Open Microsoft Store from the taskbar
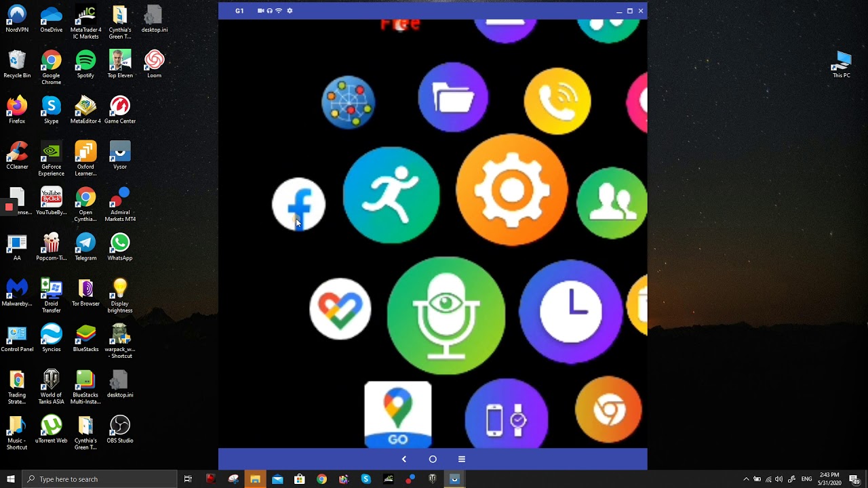868x488 pixels. (300, 479)
